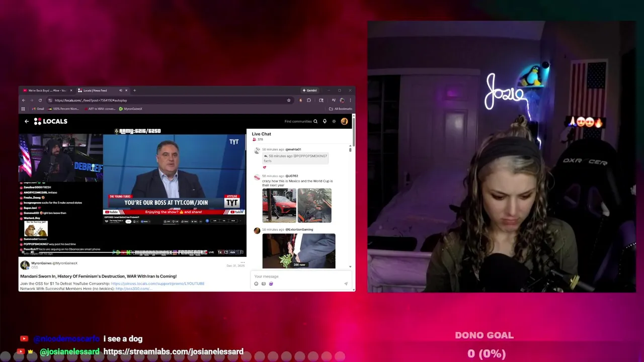Image resolution: width=644 pixels, height=362 pixels.
Task: Mute the video player volume icon
Action: (32, 252)
